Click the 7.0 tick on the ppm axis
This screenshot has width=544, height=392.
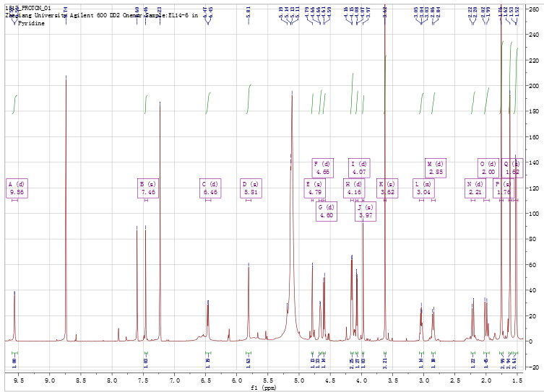click(x=175, y=380)
